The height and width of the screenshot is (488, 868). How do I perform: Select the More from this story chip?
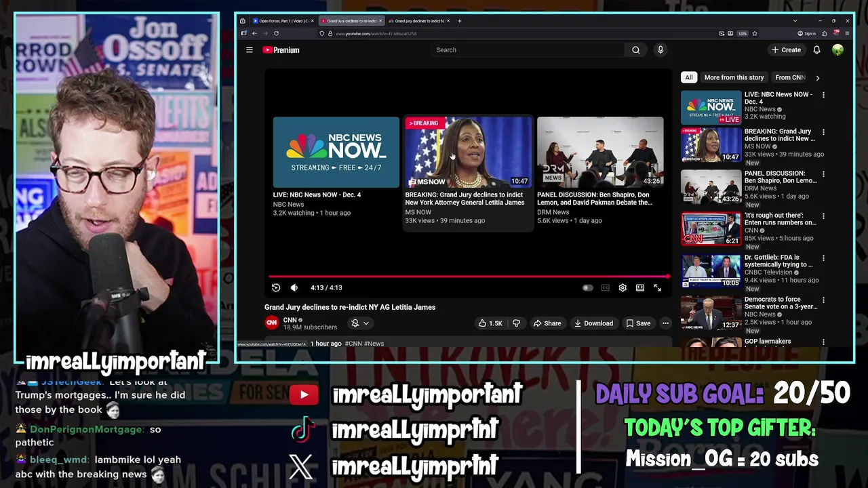point(734,77)
